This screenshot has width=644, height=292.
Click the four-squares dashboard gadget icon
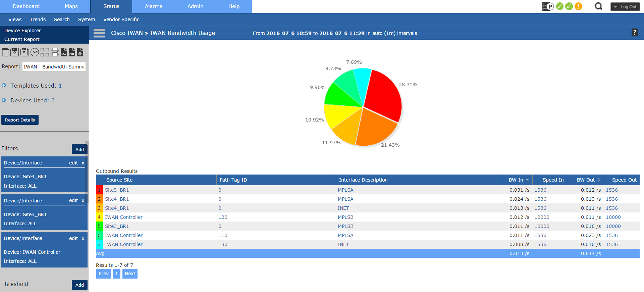pos(45,52)
